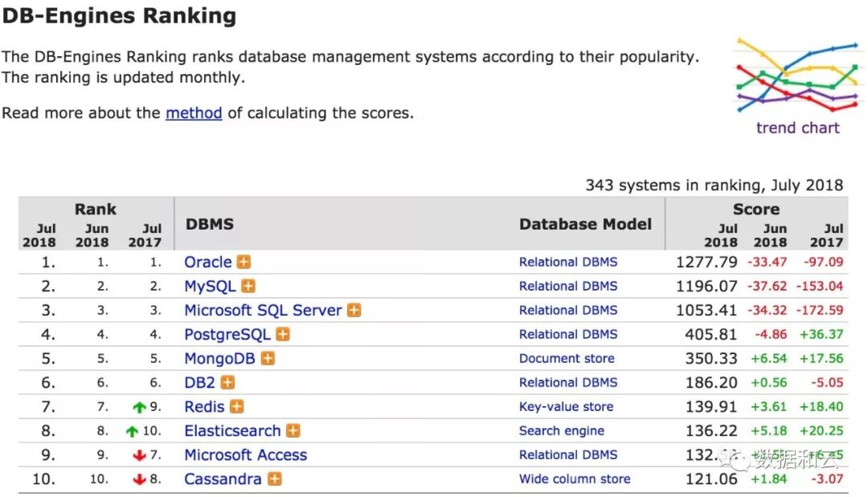This screenshot has height=497, width=868.
Task: Open the Redis link
Action: click(204, 406)
